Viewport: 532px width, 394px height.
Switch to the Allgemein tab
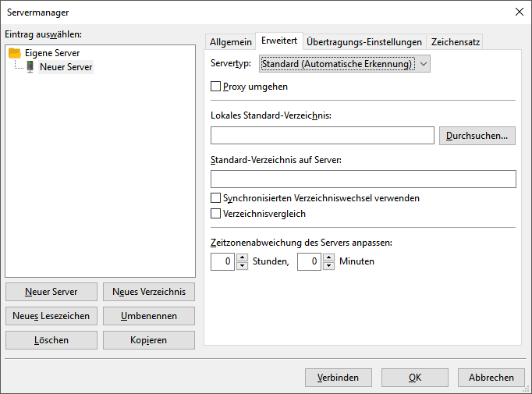click(x=230, y=42)
